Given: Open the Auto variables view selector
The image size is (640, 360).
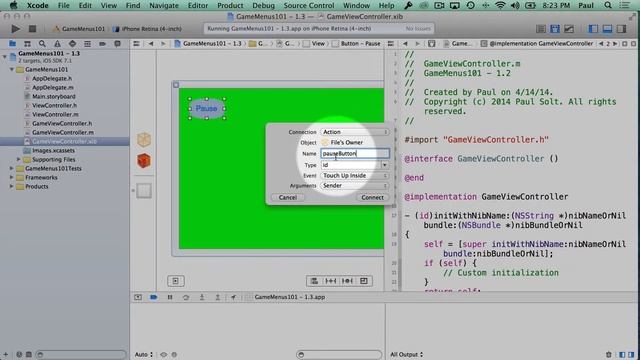Looking at the screenshot, I should 144,354.
